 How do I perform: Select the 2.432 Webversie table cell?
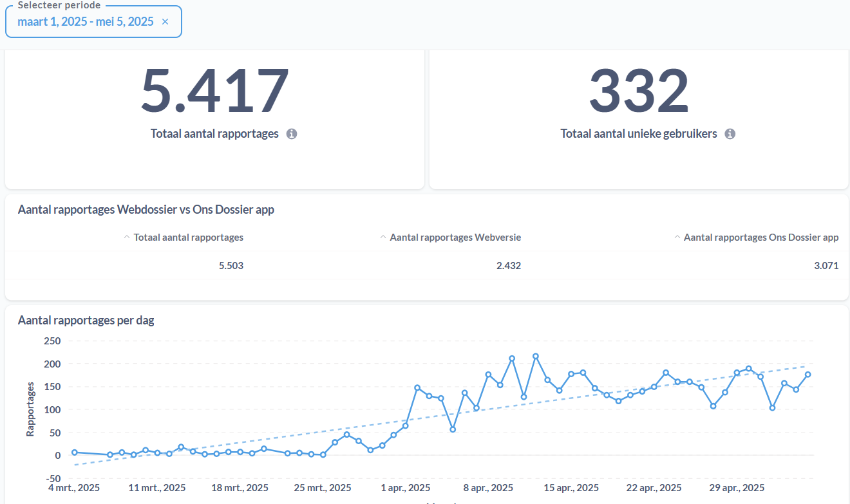[509, 266]
